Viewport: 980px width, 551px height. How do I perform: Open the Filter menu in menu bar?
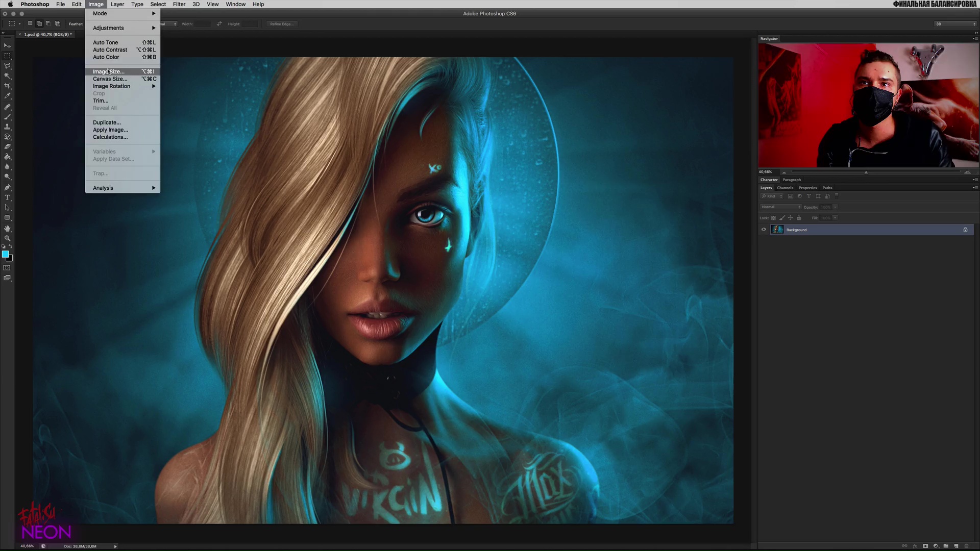pyautogui.click(x=179, y=4)
